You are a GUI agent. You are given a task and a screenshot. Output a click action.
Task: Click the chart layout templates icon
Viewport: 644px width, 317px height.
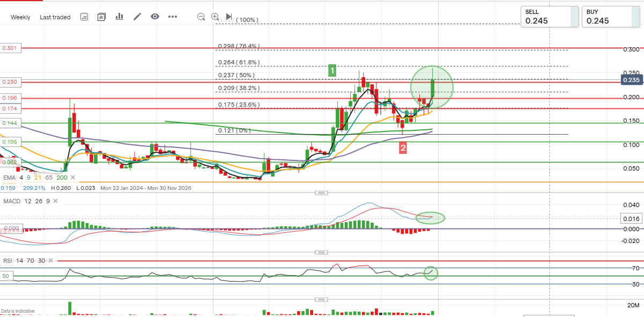tap(101, 17)
